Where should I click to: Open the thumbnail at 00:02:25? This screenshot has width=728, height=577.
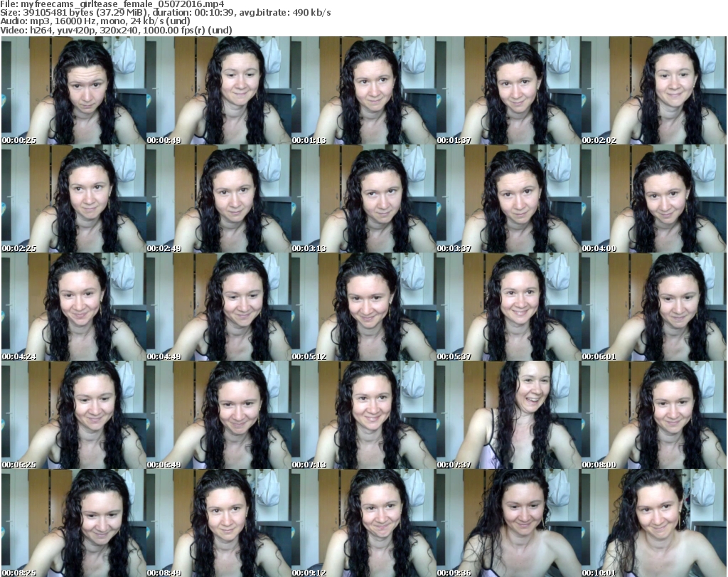click(x=73, y=198)
